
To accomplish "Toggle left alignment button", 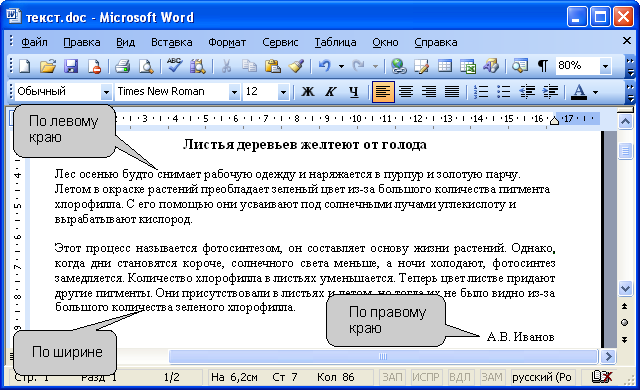I will click(x=383, y=92).
